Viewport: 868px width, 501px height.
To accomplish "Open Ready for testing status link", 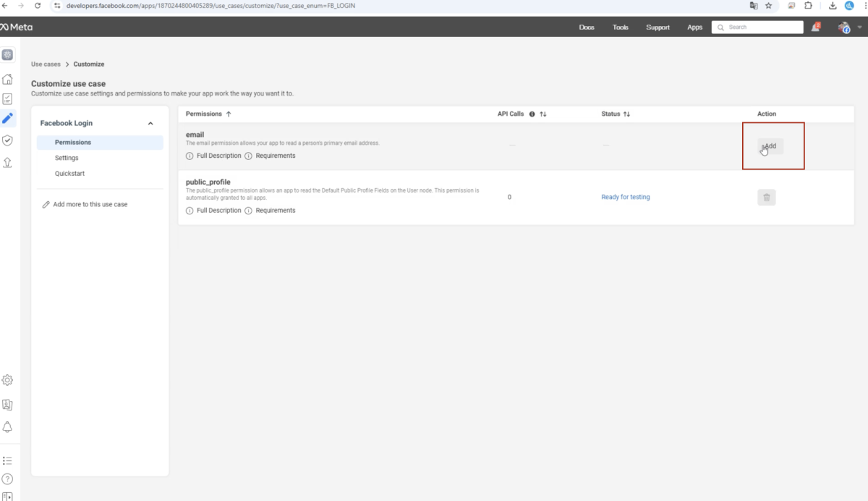I will coord(626,197).
